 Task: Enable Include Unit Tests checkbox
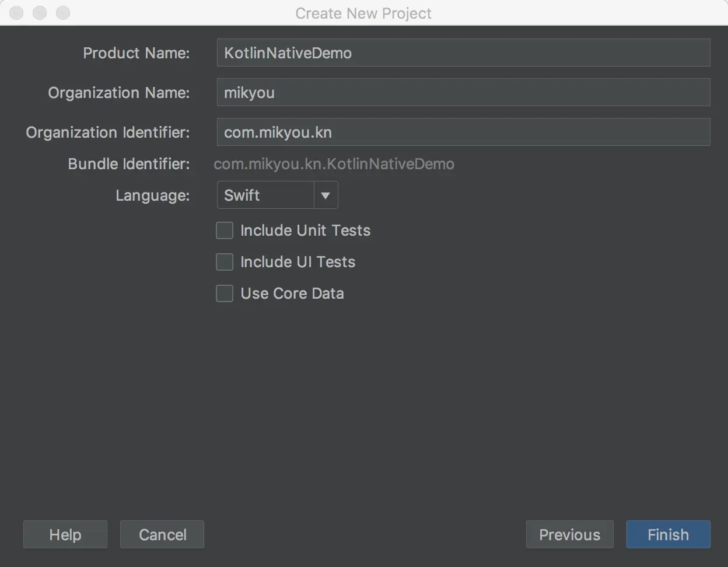(x=225, y=230)
